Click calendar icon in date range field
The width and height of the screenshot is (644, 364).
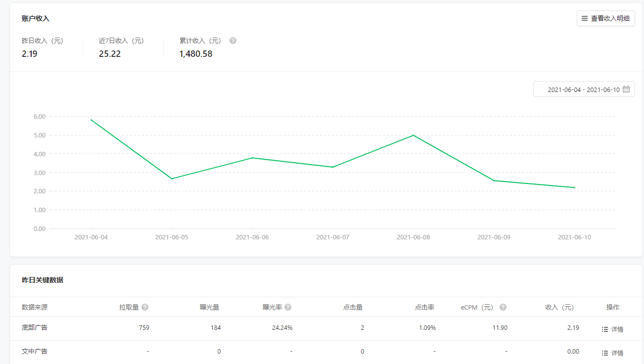pyautogui.click(x=626, y=90)
